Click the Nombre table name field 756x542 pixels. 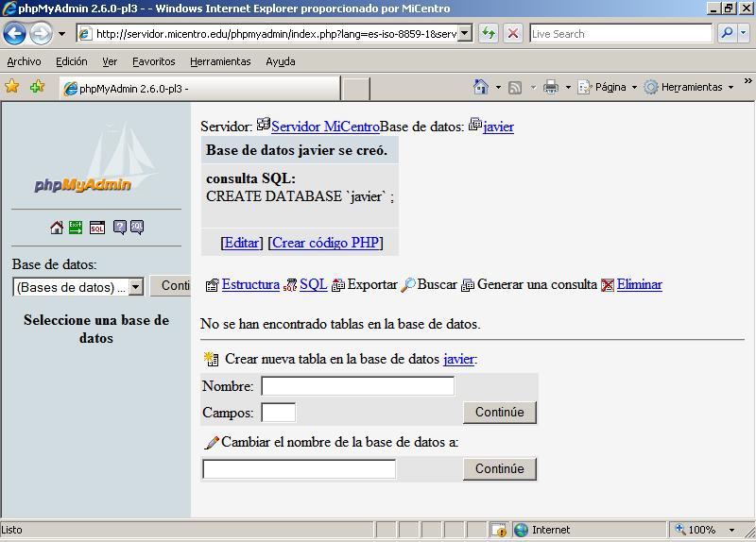pyautogui.click(x=357, y=386)
